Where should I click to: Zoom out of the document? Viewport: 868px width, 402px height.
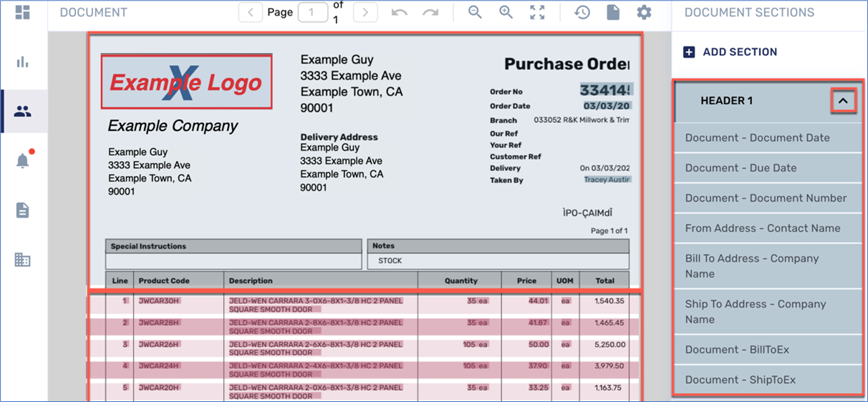(475, 12)
